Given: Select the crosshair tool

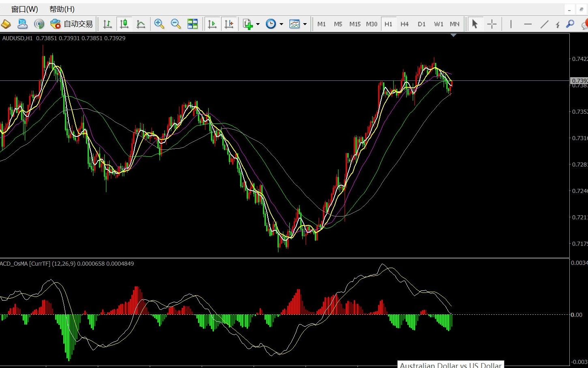Looking at the screenshot, I should coord(492,24).
